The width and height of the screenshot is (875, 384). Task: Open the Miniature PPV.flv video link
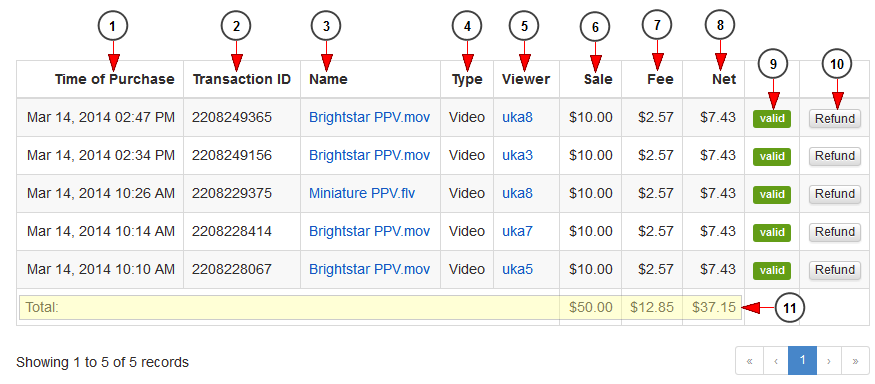[x=362, y=194]
